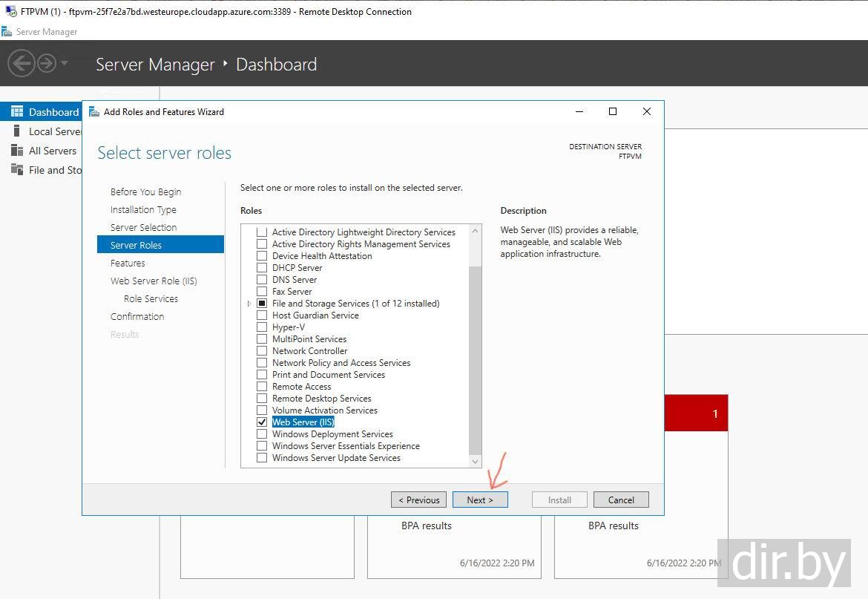Uncheck the Web Server (IIS) checkbox
The height and width of the screenshot is (599, 868).
coord(261,422)
